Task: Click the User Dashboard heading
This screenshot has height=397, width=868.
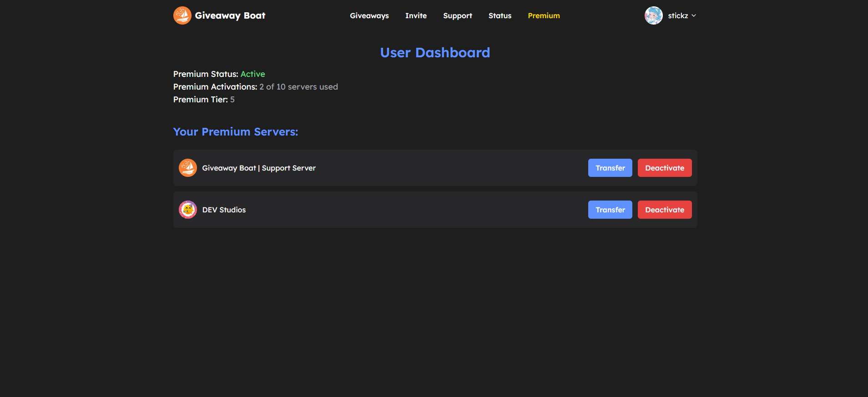Action: (x=435, y=53)
